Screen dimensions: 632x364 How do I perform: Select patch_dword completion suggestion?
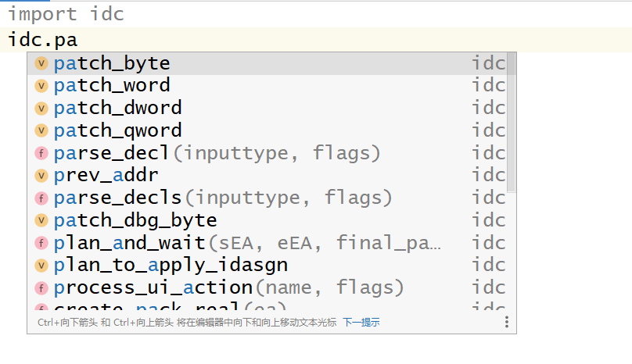point(117,108)
